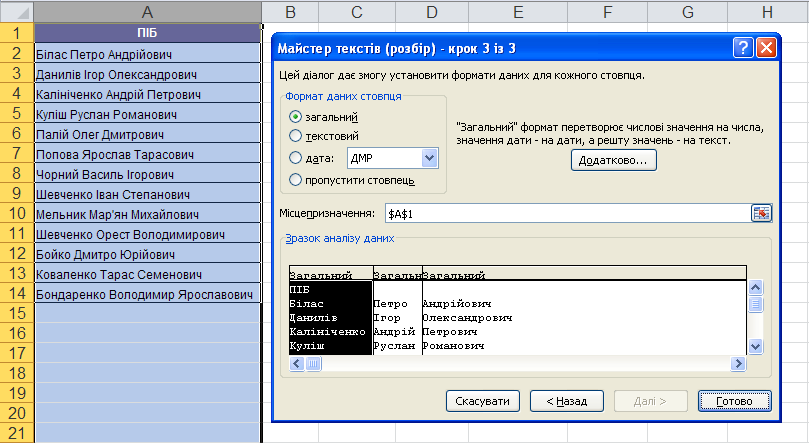This screenshot has height=443, width=809.
Task: Click the range selector icon beside destination field
Action: pyautogui.click(x=761, y=213)
